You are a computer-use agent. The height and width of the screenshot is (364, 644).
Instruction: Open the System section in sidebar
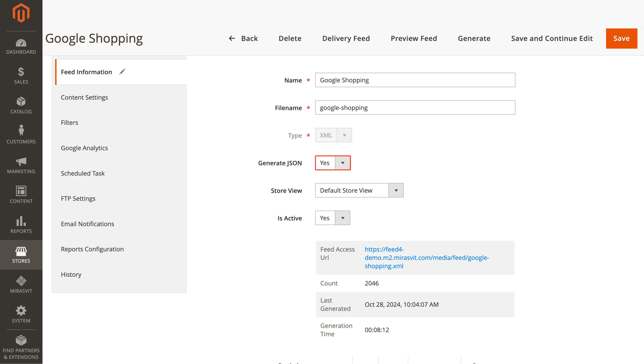21,314
